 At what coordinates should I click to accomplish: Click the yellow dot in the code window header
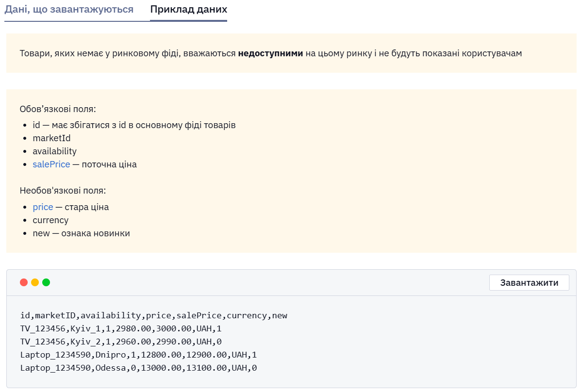(x=35, y=282)
